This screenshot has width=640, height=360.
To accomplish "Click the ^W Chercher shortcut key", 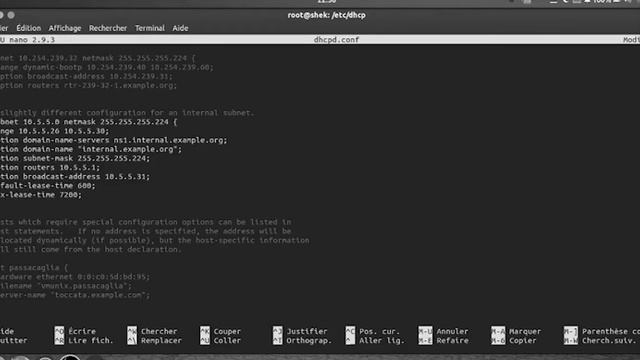I will click(x=132, y=331).
